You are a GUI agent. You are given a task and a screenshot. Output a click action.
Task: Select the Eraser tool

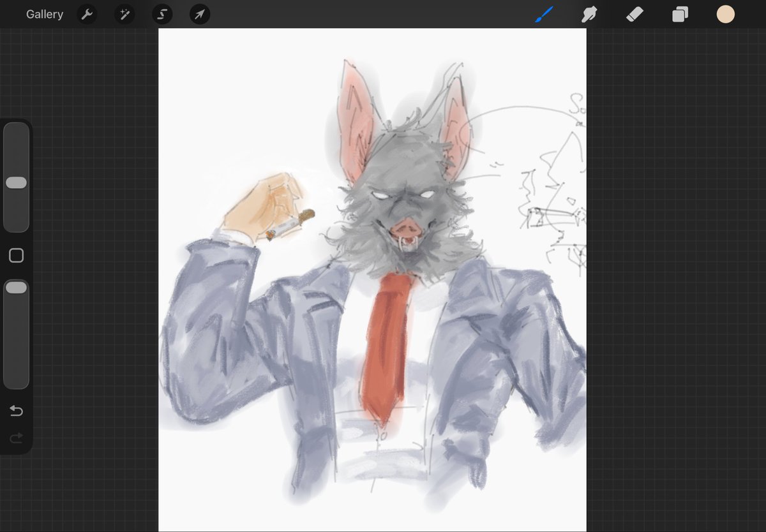tap(635, 14)
